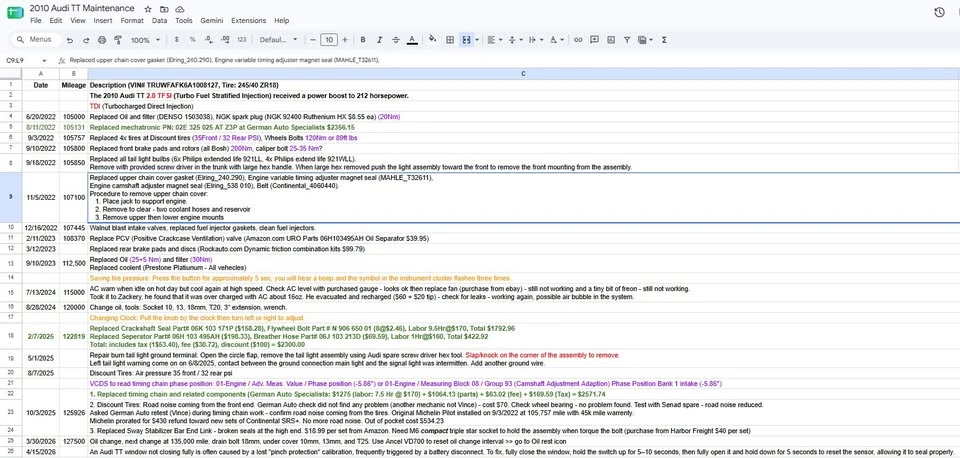Open the View menu
This screenshot has width=960, height=458.
coord(78,20)
